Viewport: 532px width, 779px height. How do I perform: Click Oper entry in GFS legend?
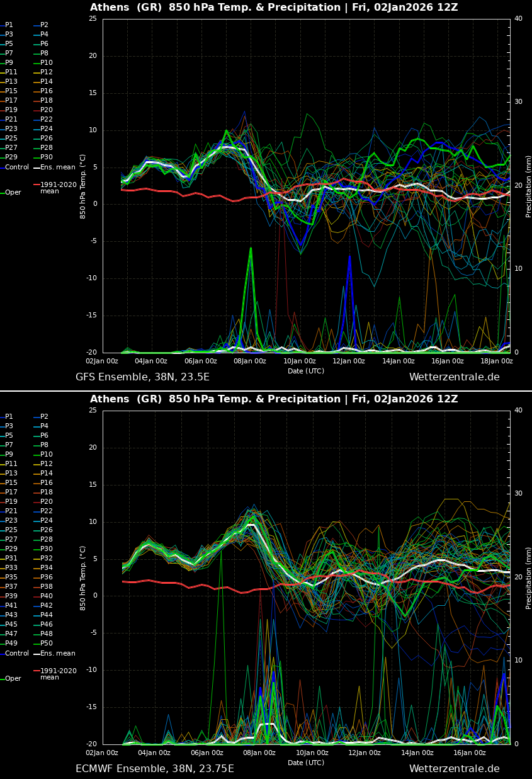coord(13,193)
